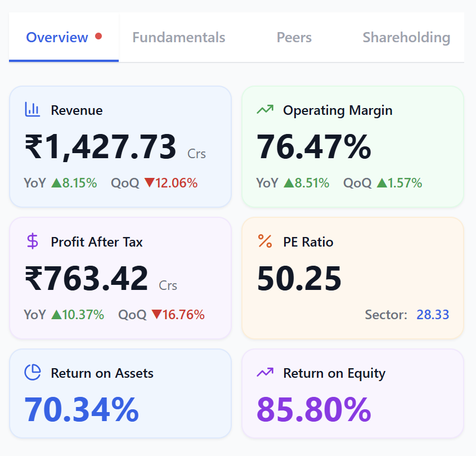Open the Overview tab
The height and width of the screenshot is (456, 476).
(64, 37)
